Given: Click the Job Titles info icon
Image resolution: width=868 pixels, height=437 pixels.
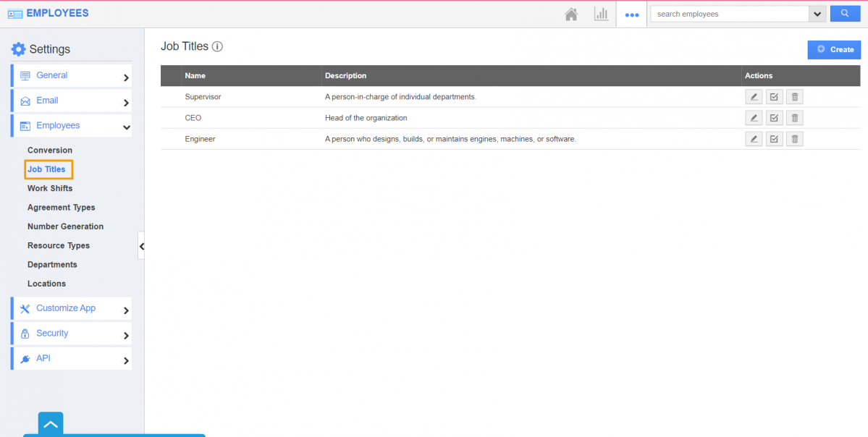Looking at the screenshot, I should (x=217, y=47).
